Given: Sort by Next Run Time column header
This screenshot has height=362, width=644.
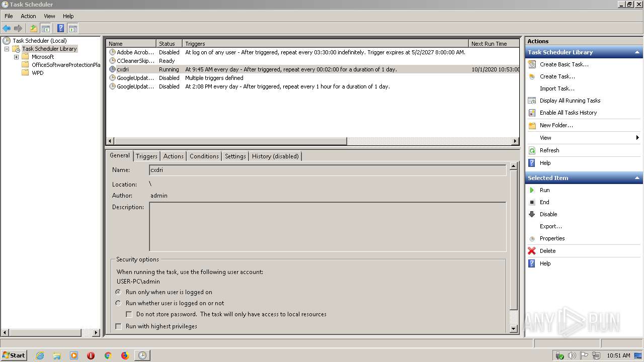Looking at the screenshot, I should pyautogui.click(x=494, y=44).
